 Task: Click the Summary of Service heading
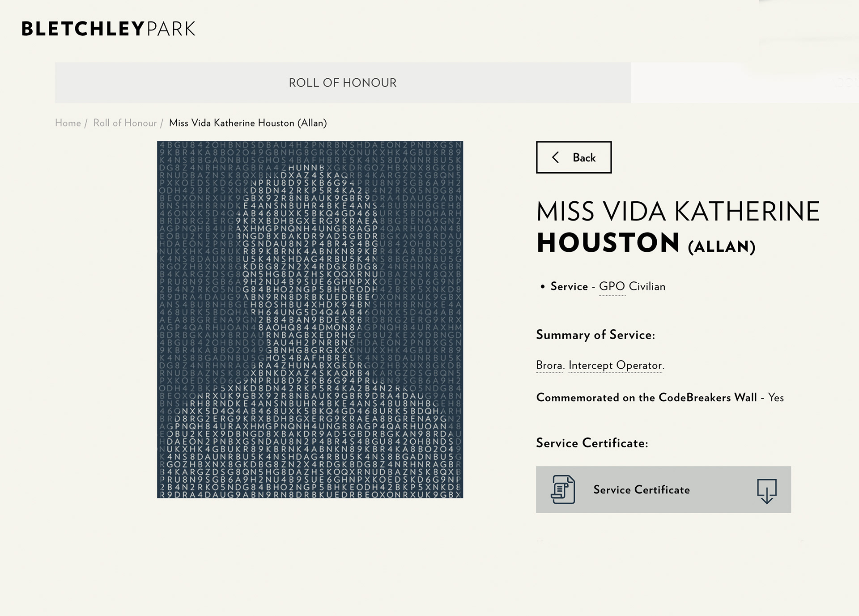(x=595, y=335)
